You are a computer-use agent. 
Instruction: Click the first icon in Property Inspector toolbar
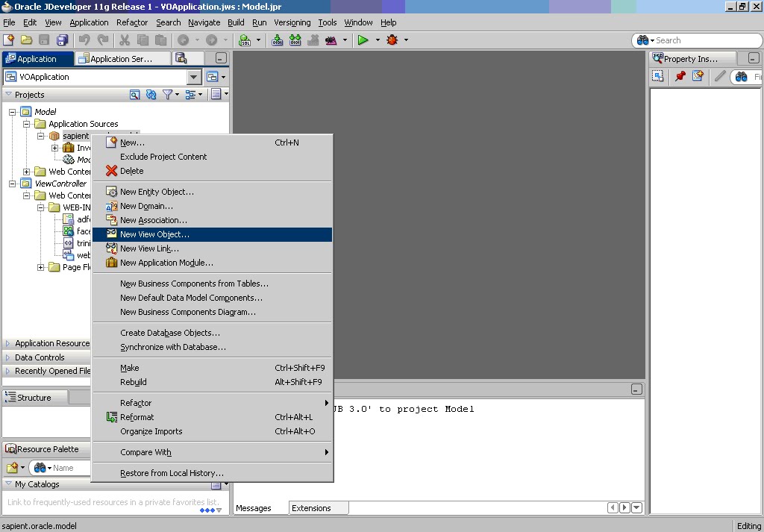coord(658,76)
